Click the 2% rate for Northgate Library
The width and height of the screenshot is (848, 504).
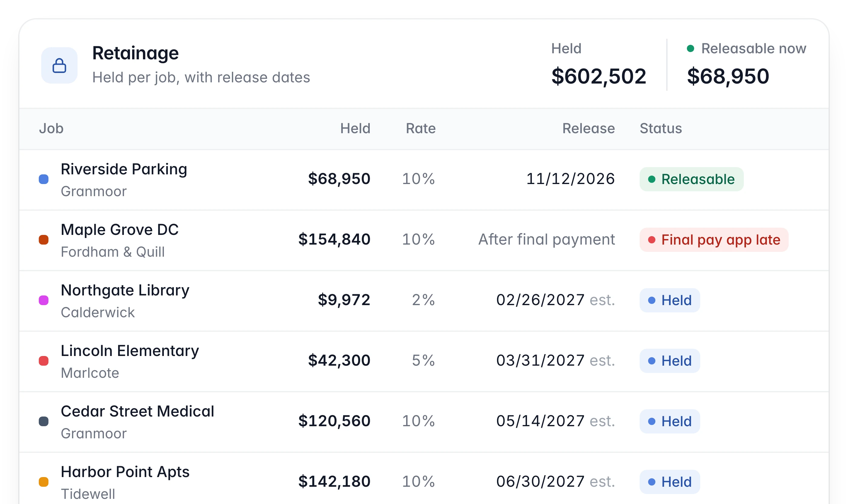pos(423,300)
